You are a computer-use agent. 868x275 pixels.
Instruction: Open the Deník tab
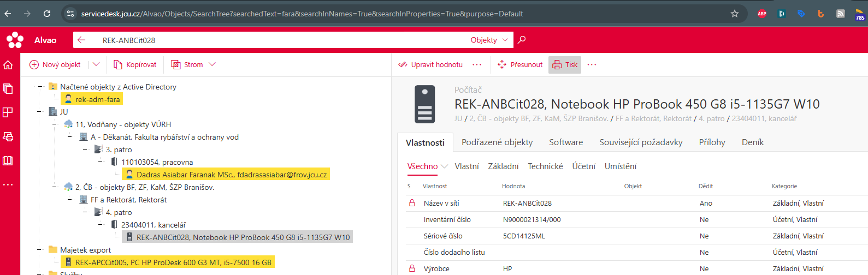coord(752,142)
